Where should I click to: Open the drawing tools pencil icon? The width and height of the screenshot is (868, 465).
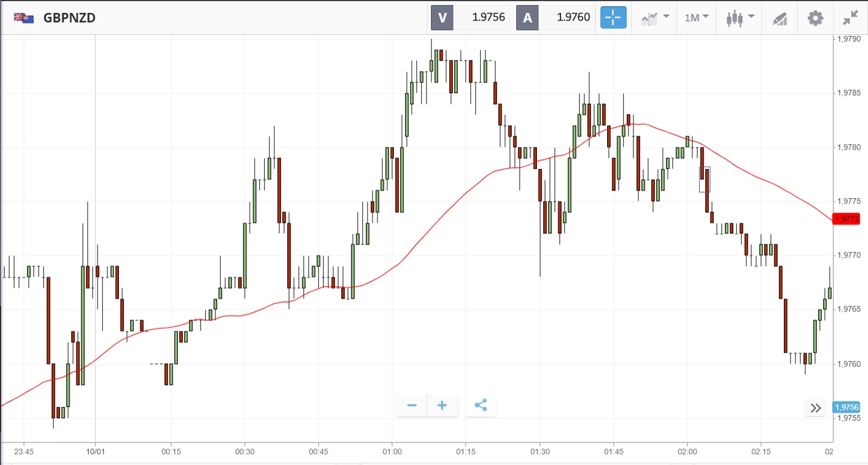point(779,19)
